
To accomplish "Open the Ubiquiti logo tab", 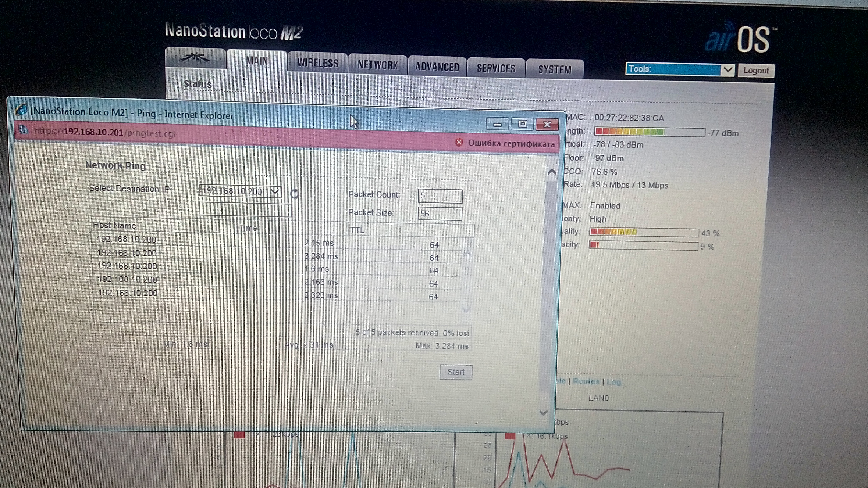I will [x=195, y=58].
